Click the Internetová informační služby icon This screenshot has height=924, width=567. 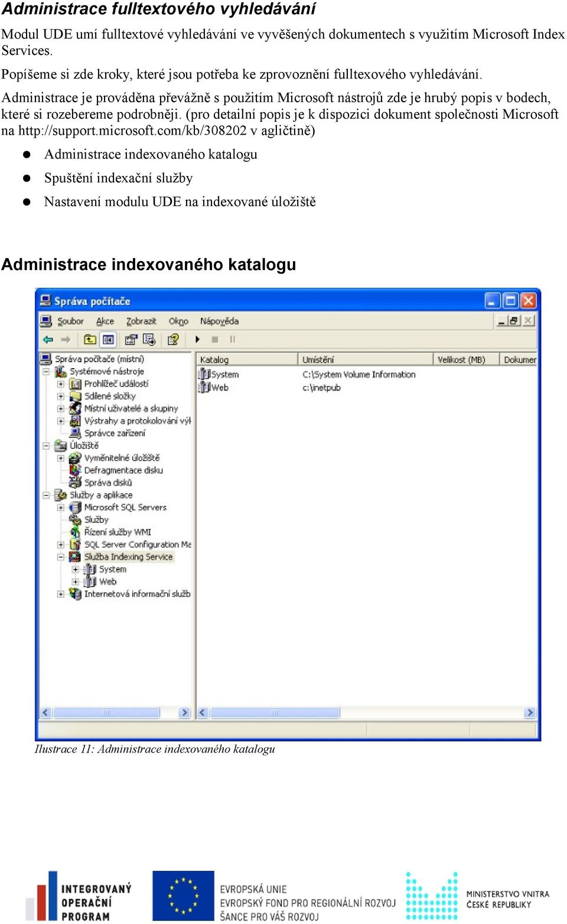76,594
